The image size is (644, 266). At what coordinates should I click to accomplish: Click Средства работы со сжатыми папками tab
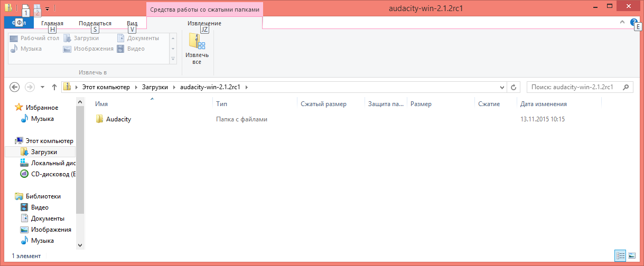click(204, 9)
